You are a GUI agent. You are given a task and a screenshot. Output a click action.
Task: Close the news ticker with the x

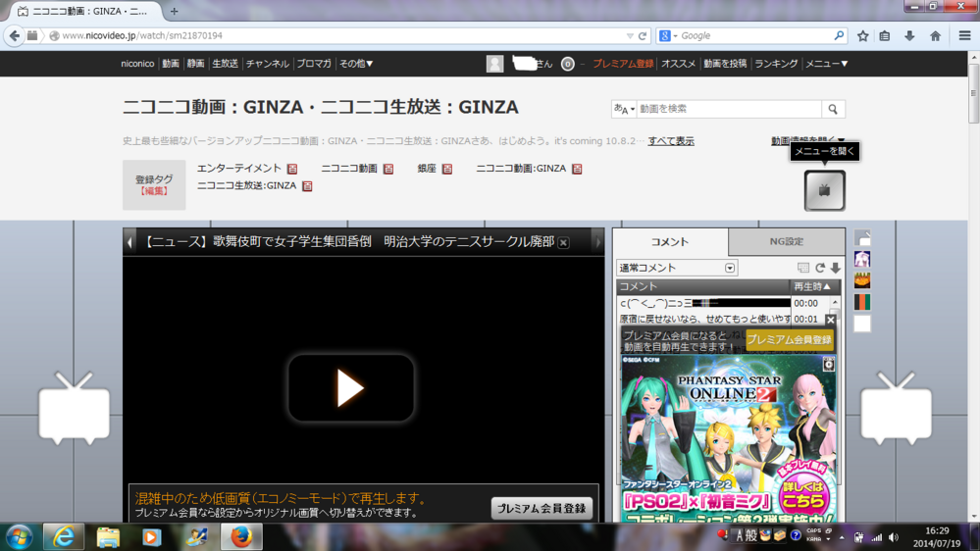coord(563,242)
